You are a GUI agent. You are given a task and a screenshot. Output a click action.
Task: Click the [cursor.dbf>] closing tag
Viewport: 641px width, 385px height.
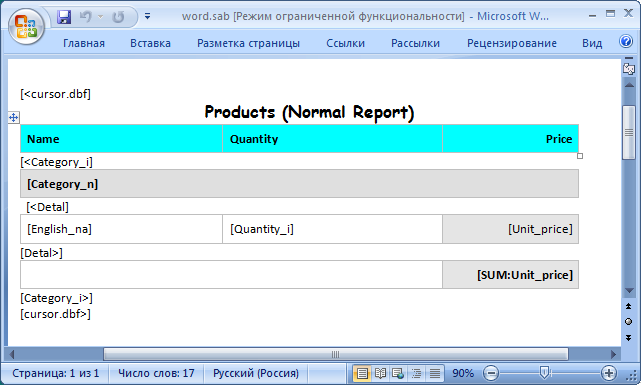(56, 314)
